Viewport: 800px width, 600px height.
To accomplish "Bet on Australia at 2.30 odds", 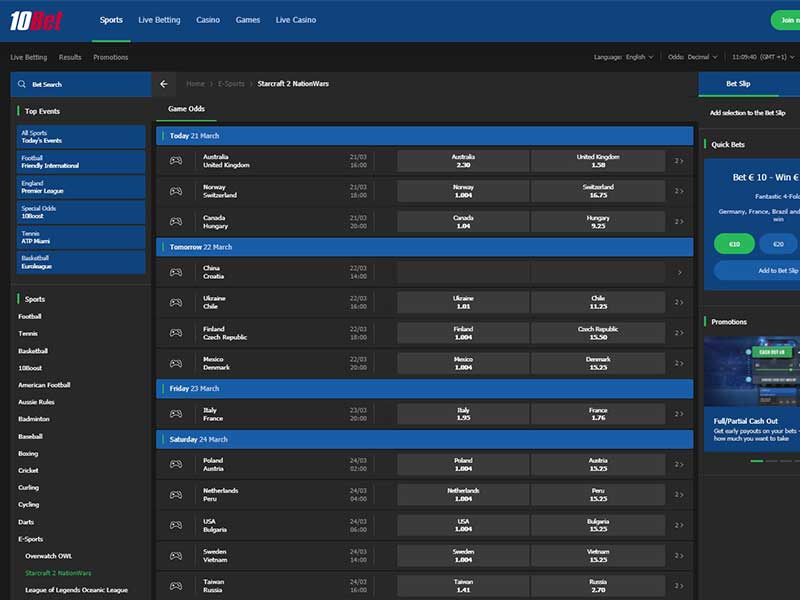I will click(463, 161).
